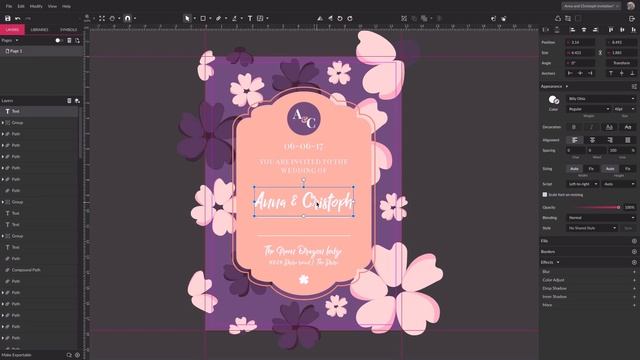Click the Align right edges icon
Image resolution: width=640 pixels, height=360 pixels.
pos(596,30)
